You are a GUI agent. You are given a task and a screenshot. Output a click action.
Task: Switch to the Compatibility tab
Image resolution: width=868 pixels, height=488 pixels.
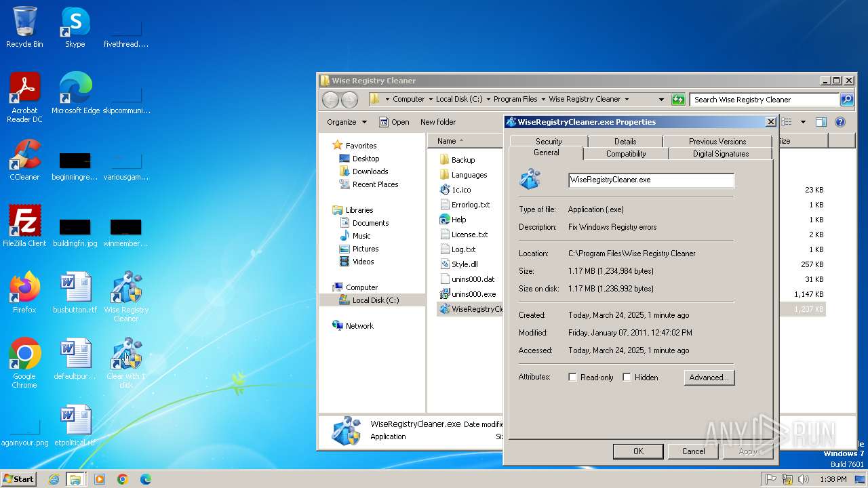click(x=626, y=154)
